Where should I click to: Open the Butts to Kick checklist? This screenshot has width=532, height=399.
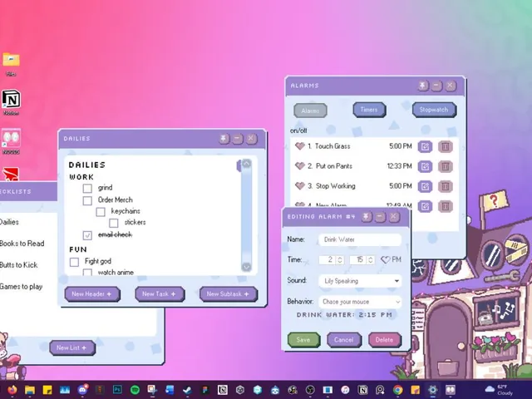(18, 265)
